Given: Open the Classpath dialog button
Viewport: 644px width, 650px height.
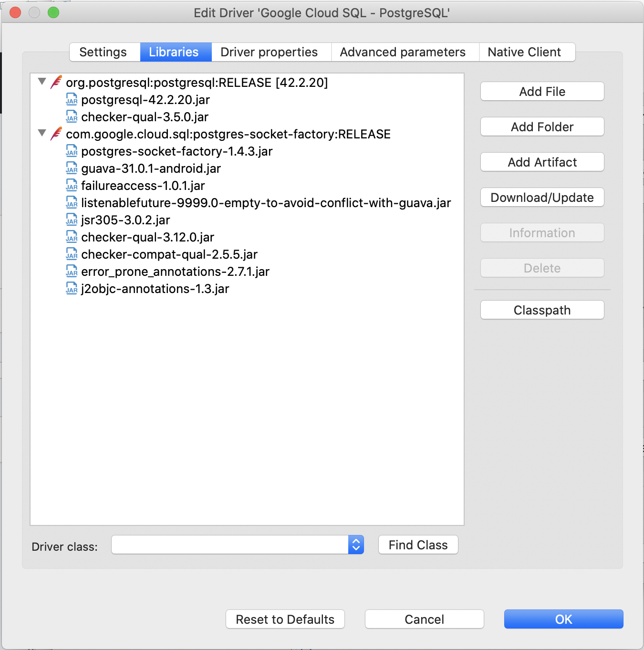Looking at the screenshot, I should [x=542, y=310].
